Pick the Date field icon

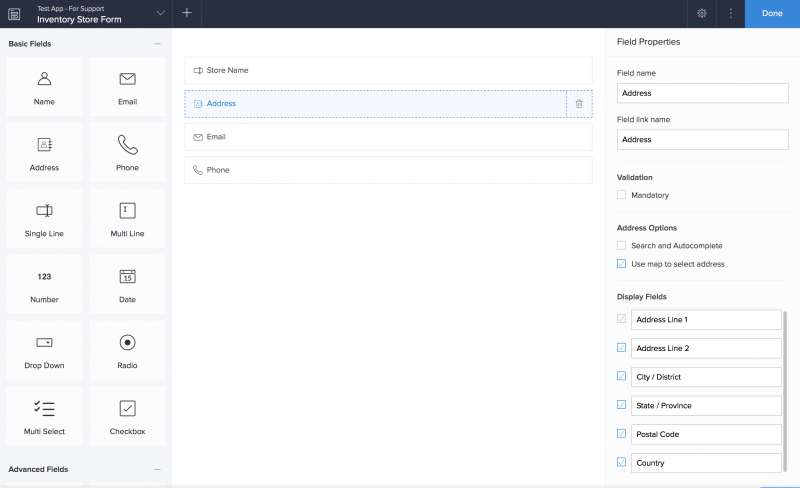[x=127, y=277]
